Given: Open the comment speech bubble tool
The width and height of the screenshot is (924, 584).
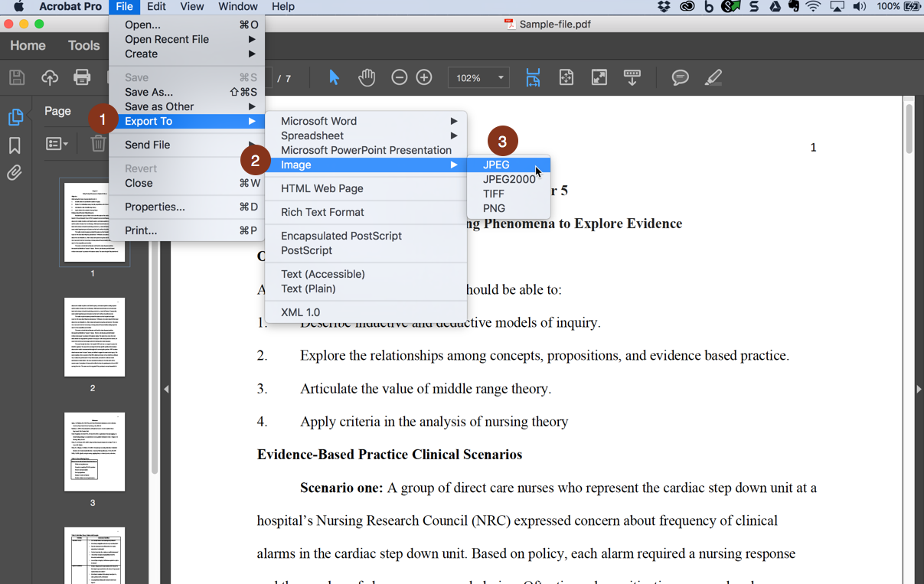Looking at the screenshot, I should click(x=680, y=77).
